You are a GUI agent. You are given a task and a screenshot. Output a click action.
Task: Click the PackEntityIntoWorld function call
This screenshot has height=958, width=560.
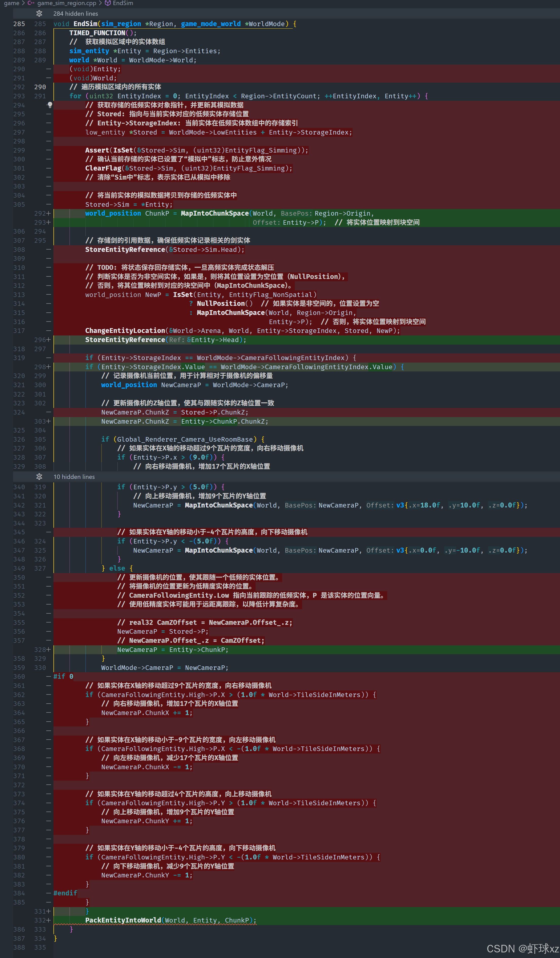point(123,920)
